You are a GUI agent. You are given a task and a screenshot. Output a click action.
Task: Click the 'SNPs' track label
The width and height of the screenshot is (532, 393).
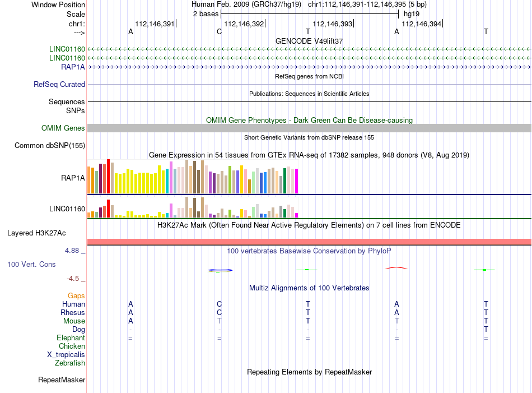tap(76, 111)
